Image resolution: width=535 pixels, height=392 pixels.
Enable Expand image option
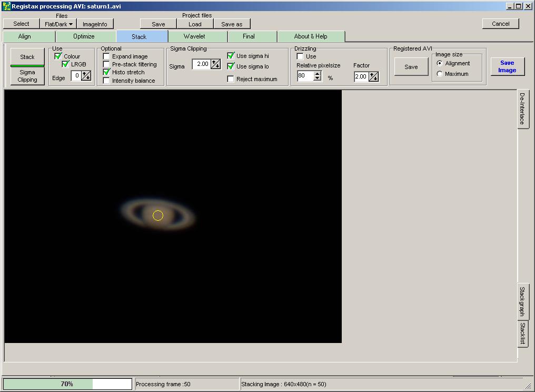tap(106, 56)
